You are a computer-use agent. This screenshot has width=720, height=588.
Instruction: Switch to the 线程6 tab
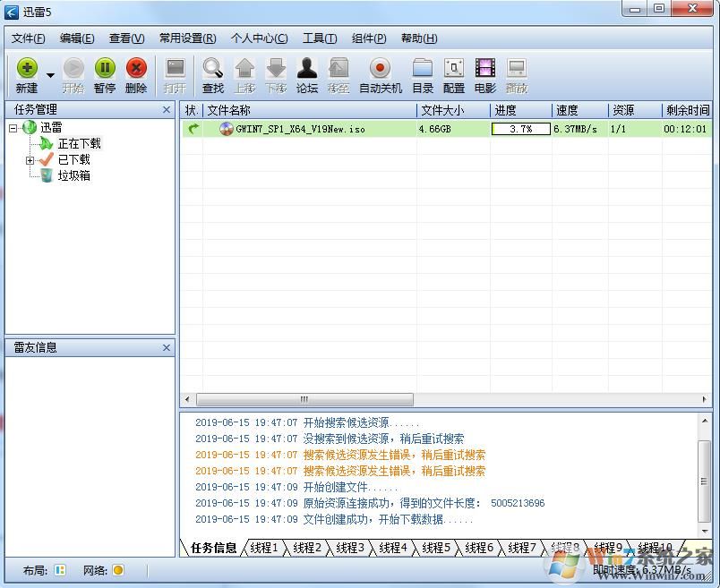point(479,548)
